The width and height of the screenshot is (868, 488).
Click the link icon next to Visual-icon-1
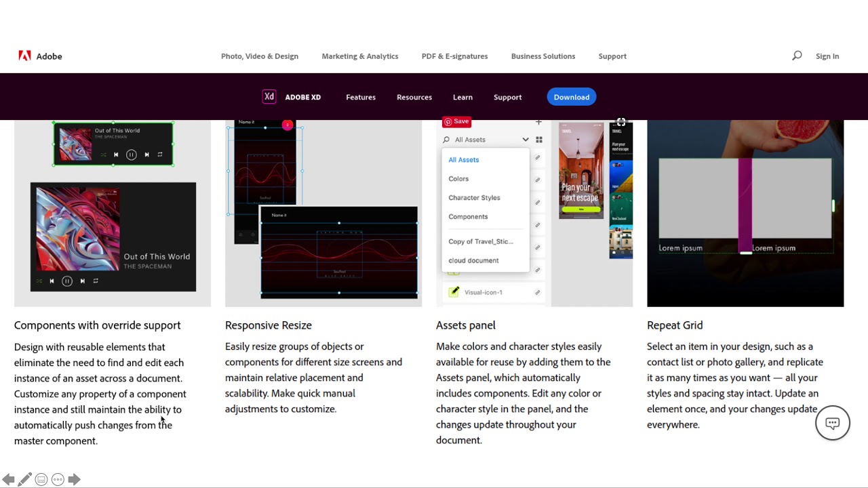pyautogui.click(x=537, y=292)
